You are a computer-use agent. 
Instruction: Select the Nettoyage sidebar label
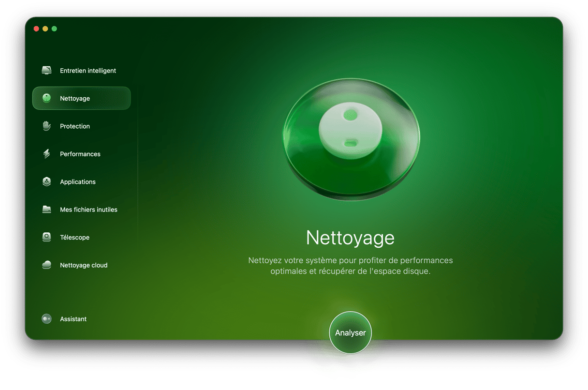pos(75,98)
